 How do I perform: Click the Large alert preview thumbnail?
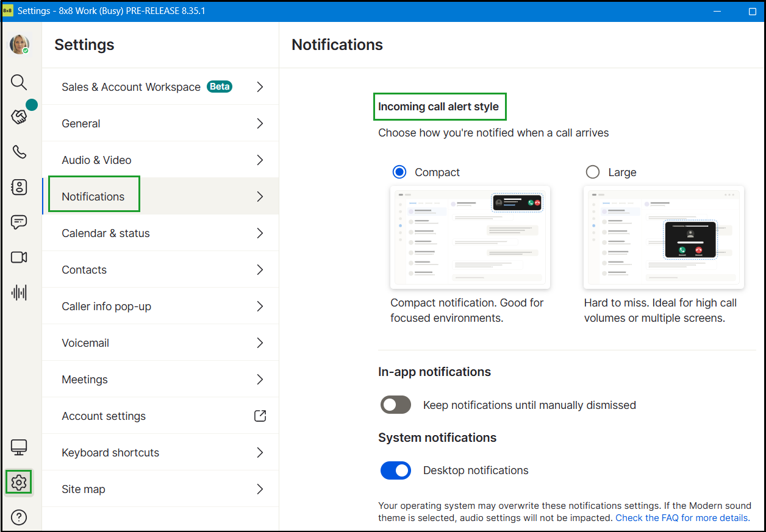[664, 237]
